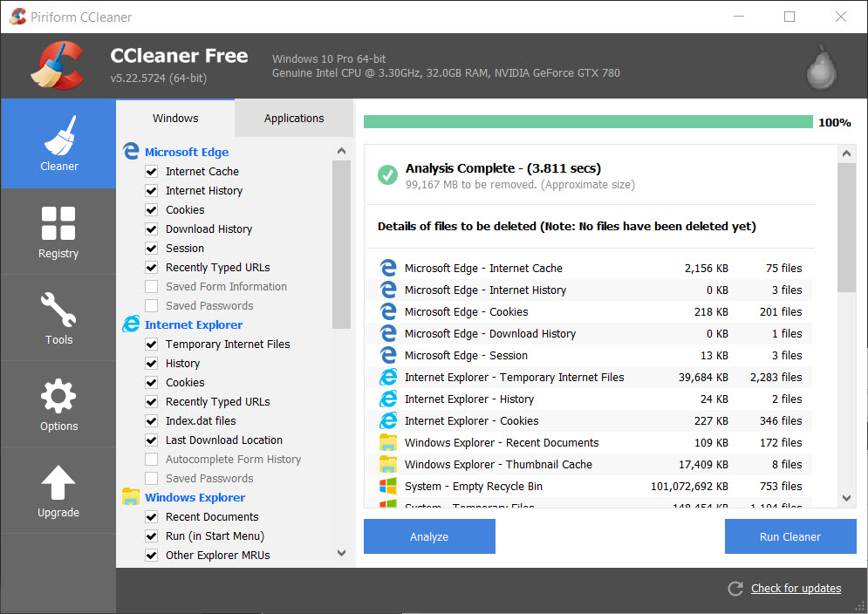The height and width of the screenshot is (614, 868).
Task: Uncheck Edge Internet History checkbox
Action: tap(151, 191)
